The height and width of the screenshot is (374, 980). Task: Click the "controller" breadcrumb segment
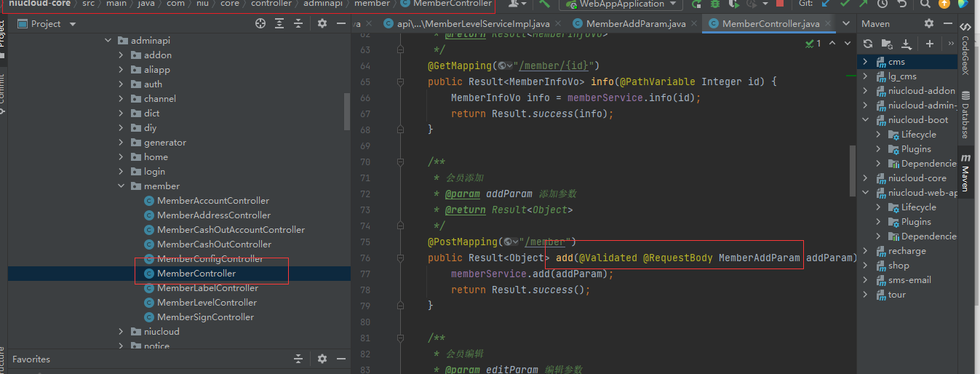click(271, 4)
